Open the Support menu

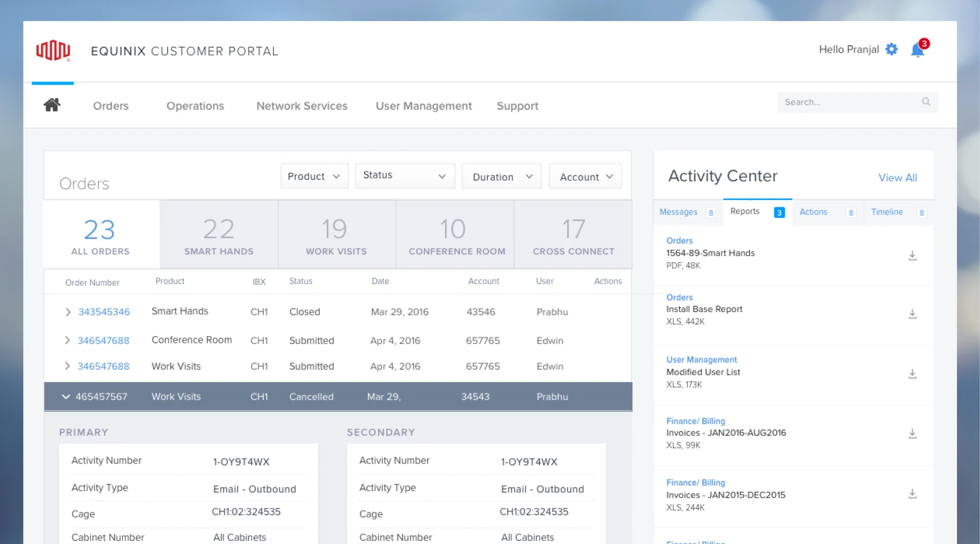517,106
